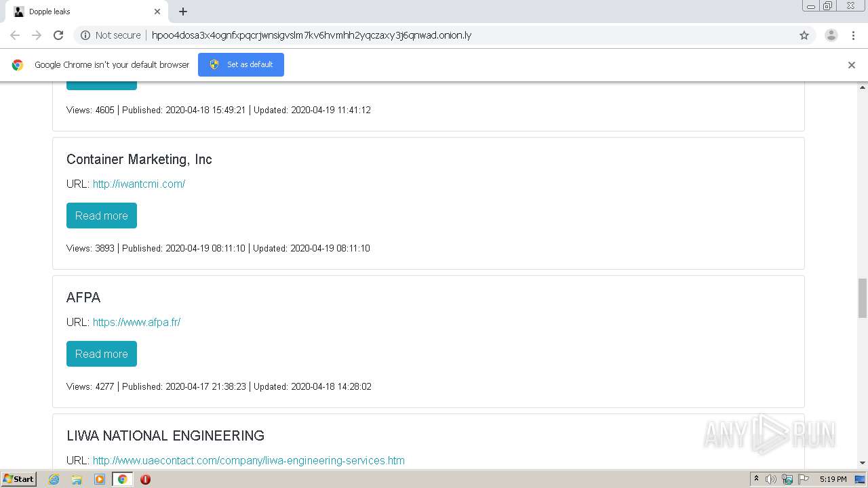
Task: Click the AFPA heading
Action: 83,298
